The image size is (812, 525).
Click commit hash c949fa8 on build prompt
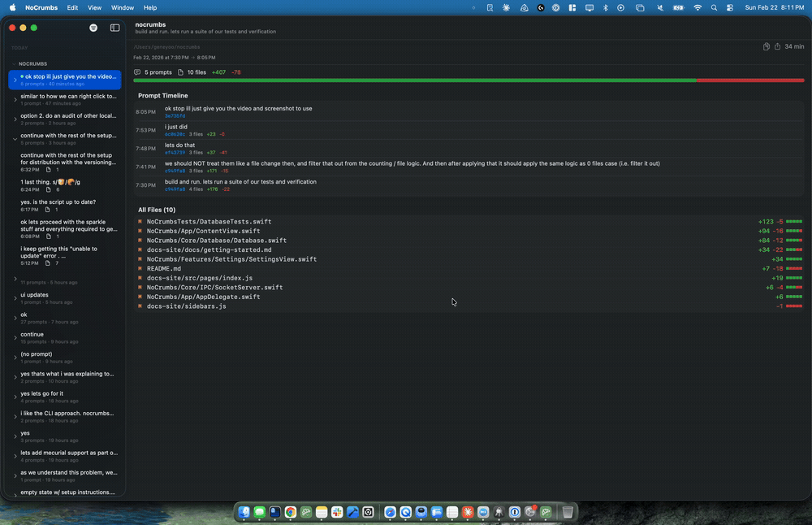(x=175, y=189)
